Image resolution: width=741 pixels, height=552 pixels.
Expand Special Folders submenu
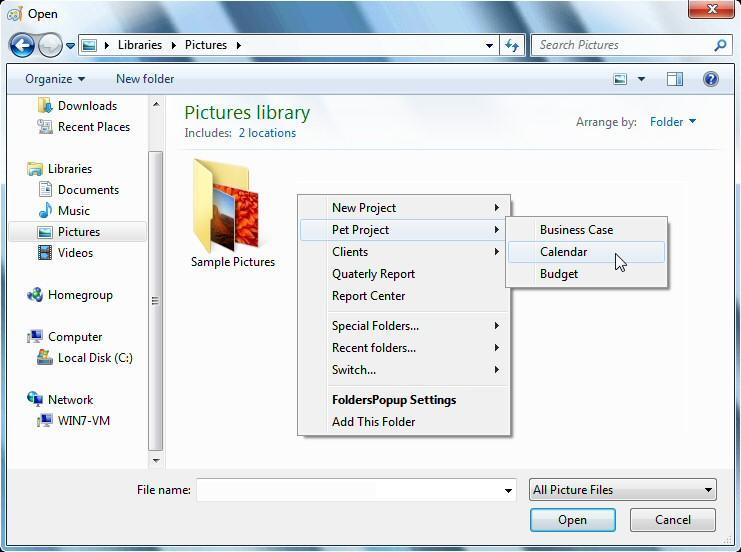[x=405, y=326]
